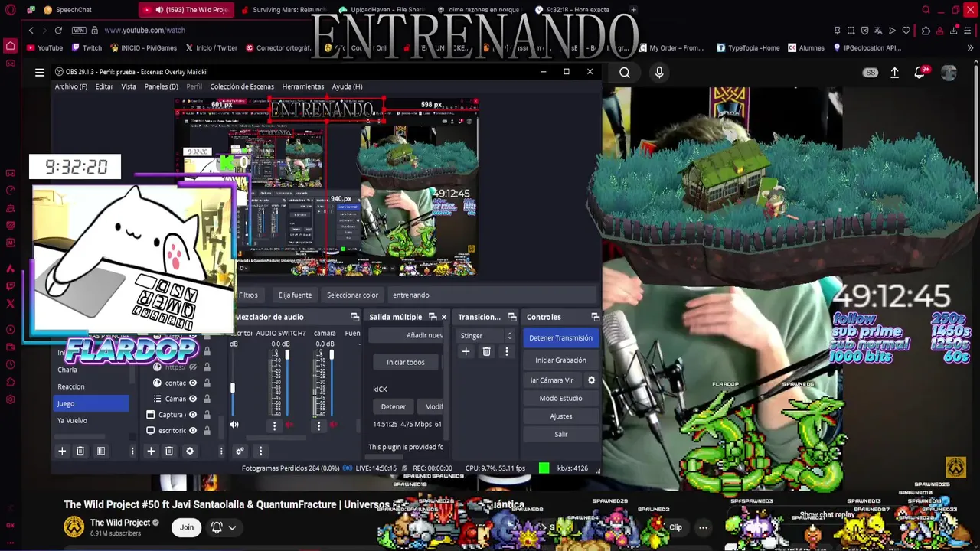The image size is (980, 551).
Task: Enable Modo Estudio button
Action: click(560, 398)
